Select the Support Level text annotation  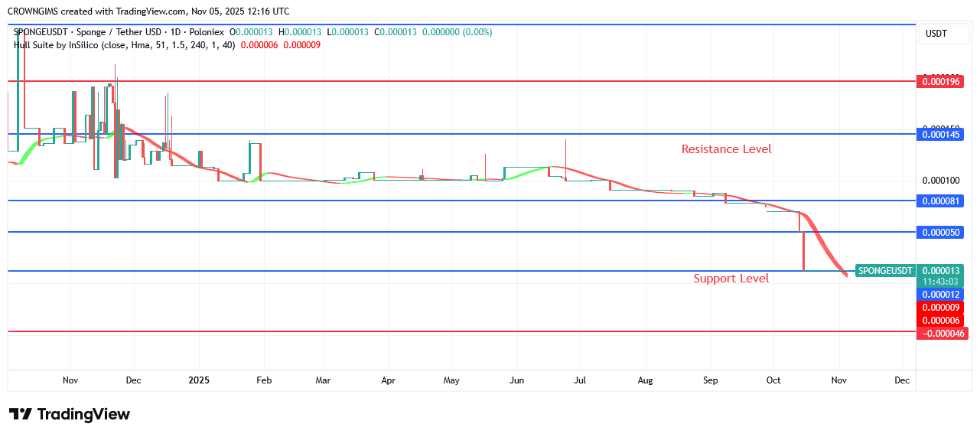tap(731, 279)
